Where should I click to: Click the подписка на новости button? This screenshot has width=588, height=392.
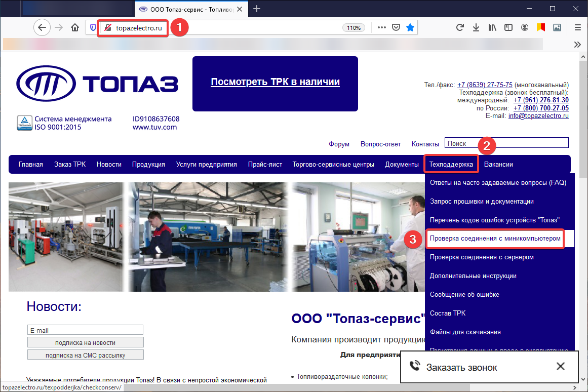[x=85, y=342]
